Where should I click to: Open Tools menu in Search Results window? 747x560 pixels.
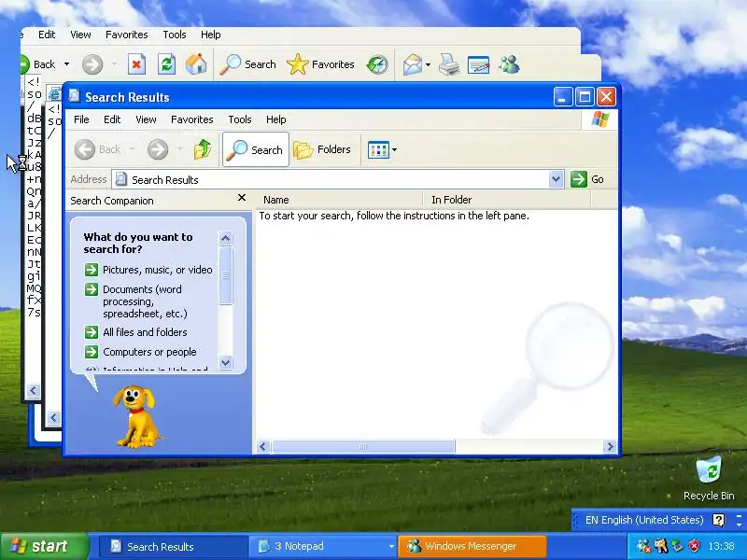coord(240,119)
